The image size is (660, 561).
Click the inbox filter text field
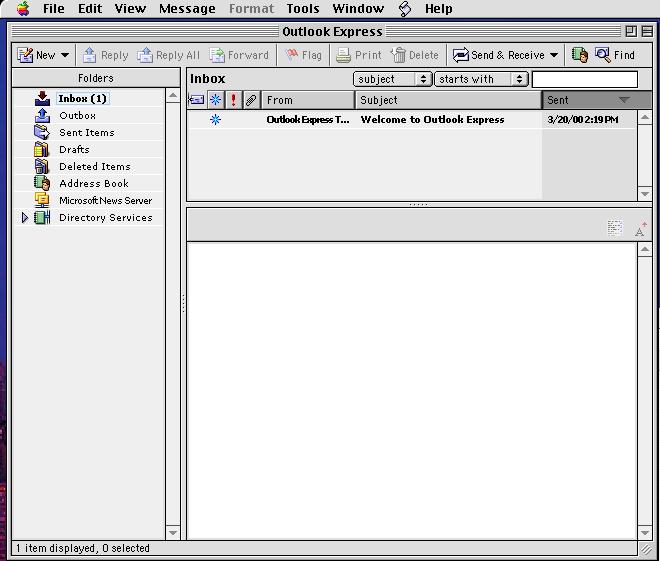[585, 79]
